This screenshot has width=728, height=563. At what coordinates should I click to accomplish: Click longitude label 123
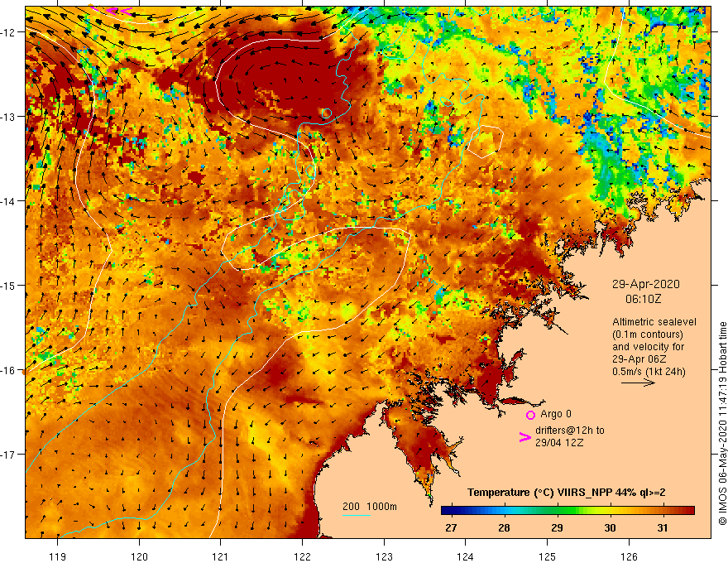tap(384, 556)
